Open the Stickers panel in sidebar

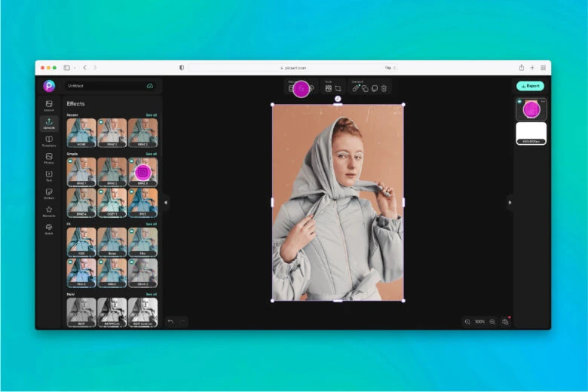click(x=49, y=193)
